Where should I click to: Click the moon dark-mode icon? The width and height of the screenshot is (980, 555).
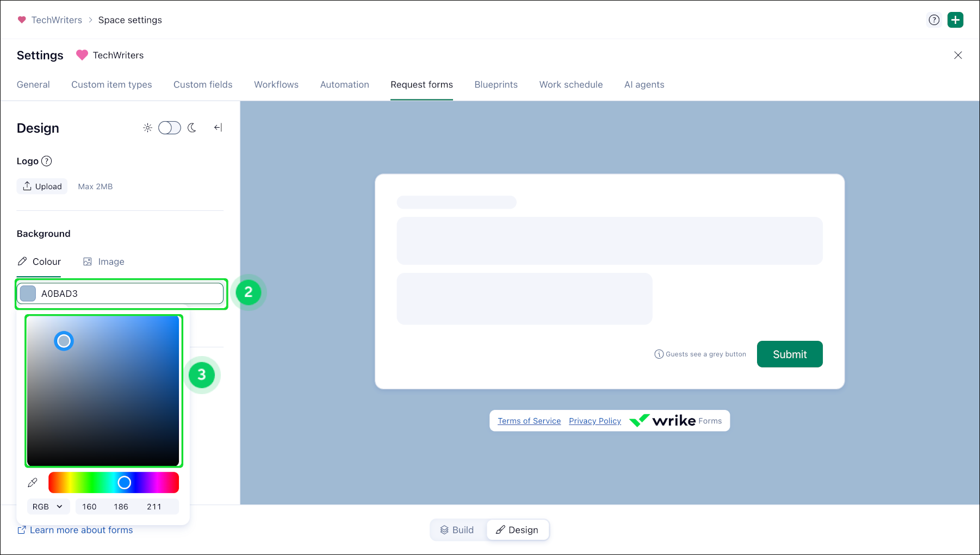(x=192, y=128)
